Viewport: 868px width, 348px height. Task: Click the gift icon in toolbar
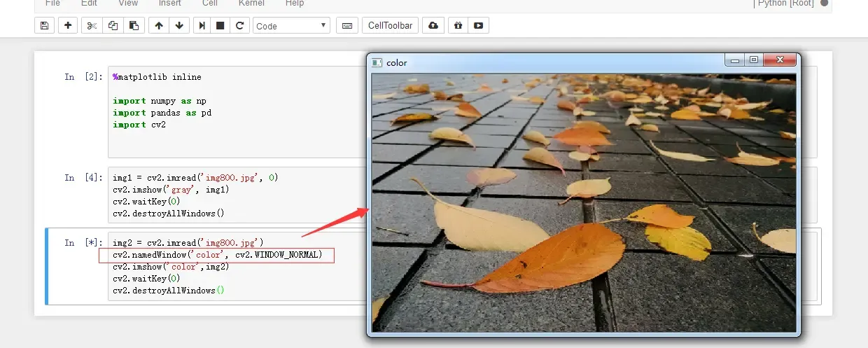458,26
